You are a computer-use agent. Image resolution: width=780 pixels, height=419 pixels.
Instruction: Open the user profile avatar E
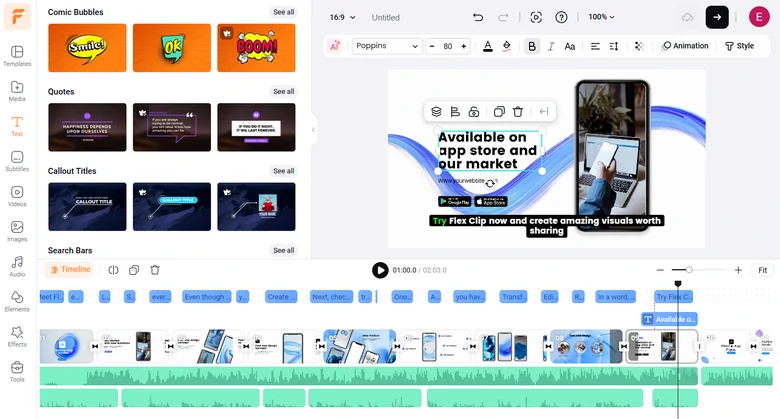tap(759, 17)
